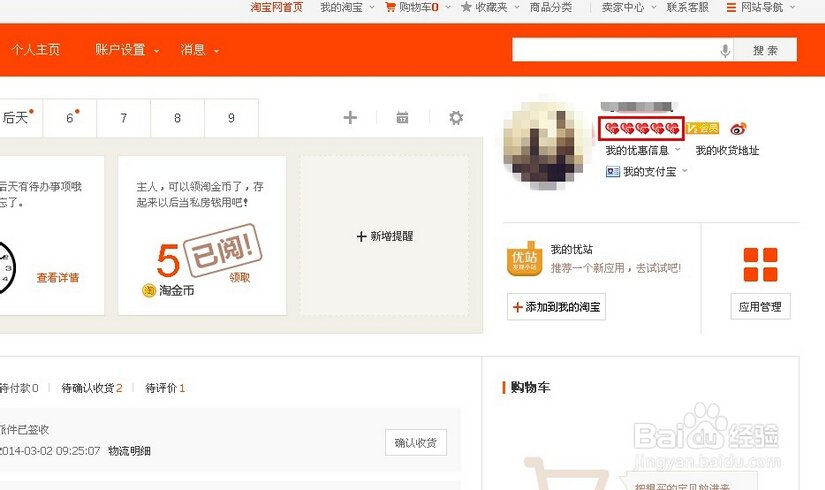Select 待评价 1 filter

(x=165, y=388)
